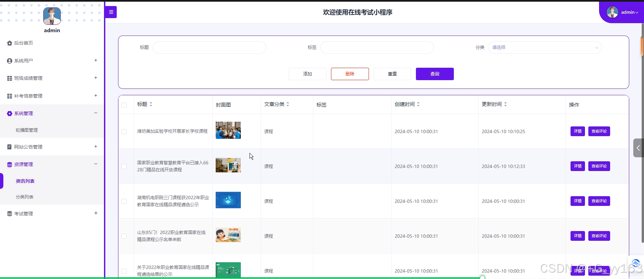Click the user icon beside 系统用户
Viewport: 644px width, 279px height.
(9, 61)
